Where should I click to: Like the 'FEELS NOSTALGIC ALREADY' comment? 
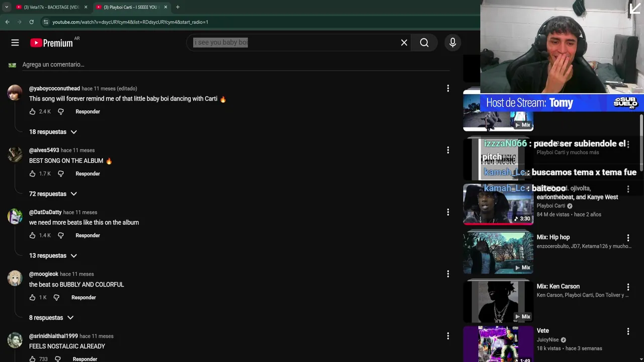click(x=32, y=359)
